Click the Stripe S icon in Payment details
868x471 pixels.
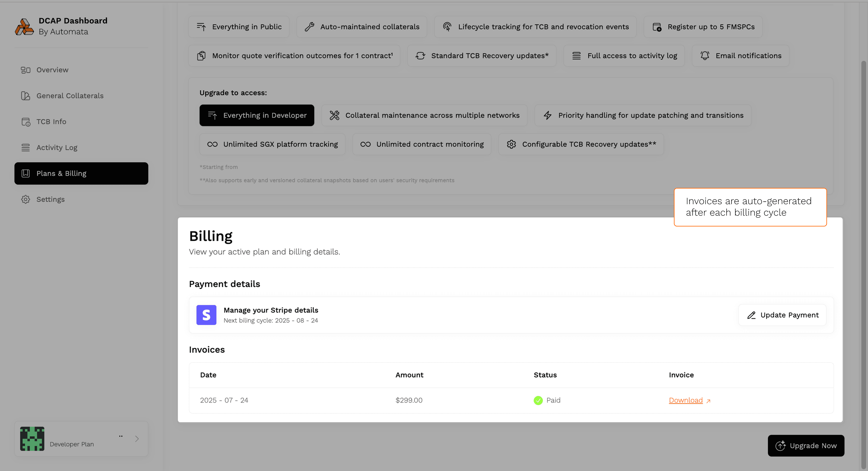click(x=206, y=315)
